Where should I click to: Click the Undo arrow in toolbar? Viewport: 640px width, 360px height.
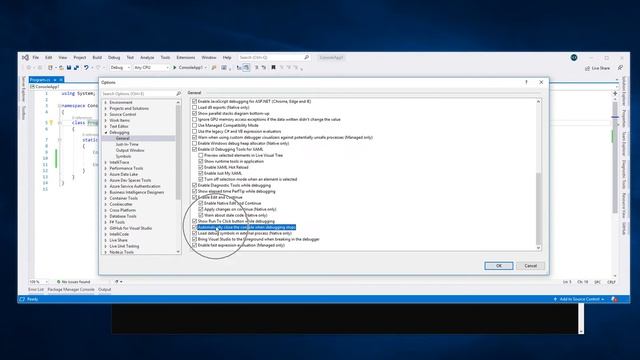[86, 67]
